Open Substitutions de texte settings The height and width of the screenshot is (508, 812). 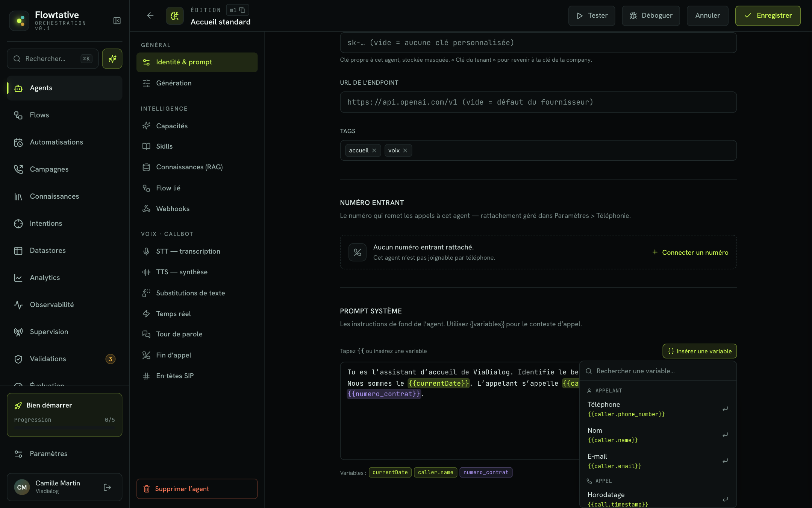point(197,293)
